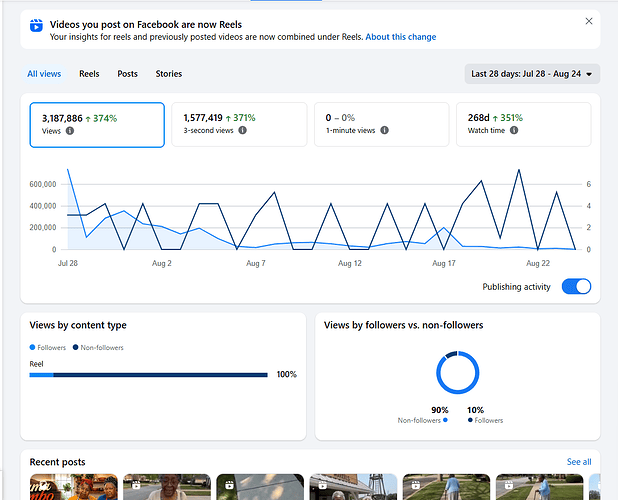Click the Aug 7 label on chart axis
618x500 pixels.
click(256, 263)
